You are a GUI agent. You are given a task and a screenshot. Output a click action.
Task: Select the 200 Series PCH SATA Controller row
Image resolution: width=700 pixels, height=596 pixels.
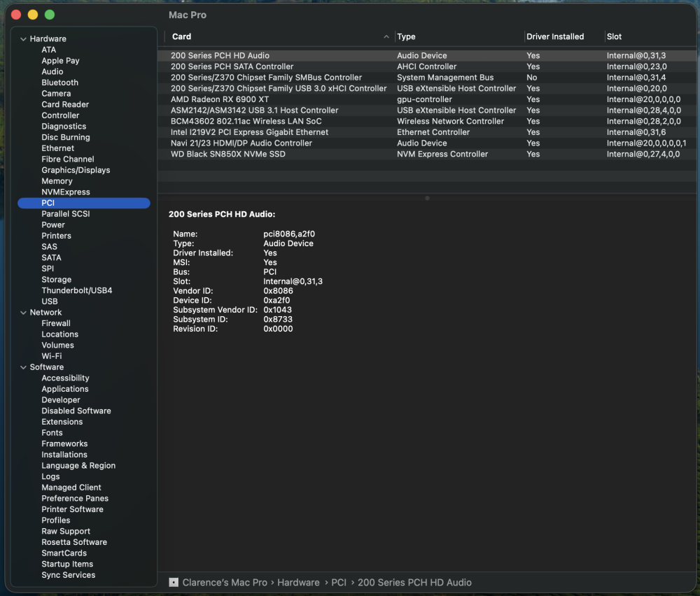[x=427, y=66]
